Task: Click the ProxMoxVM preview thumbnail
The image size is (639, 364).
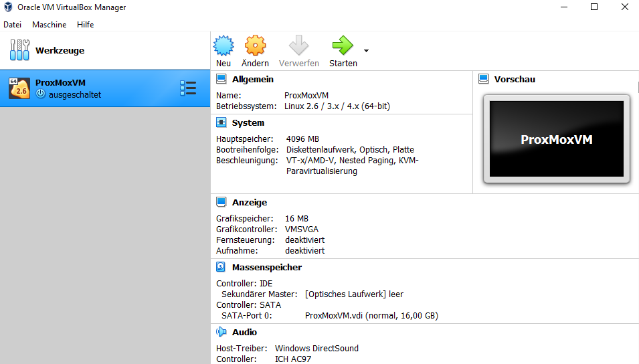Action: pyautogui.click(x=556, y=139)
